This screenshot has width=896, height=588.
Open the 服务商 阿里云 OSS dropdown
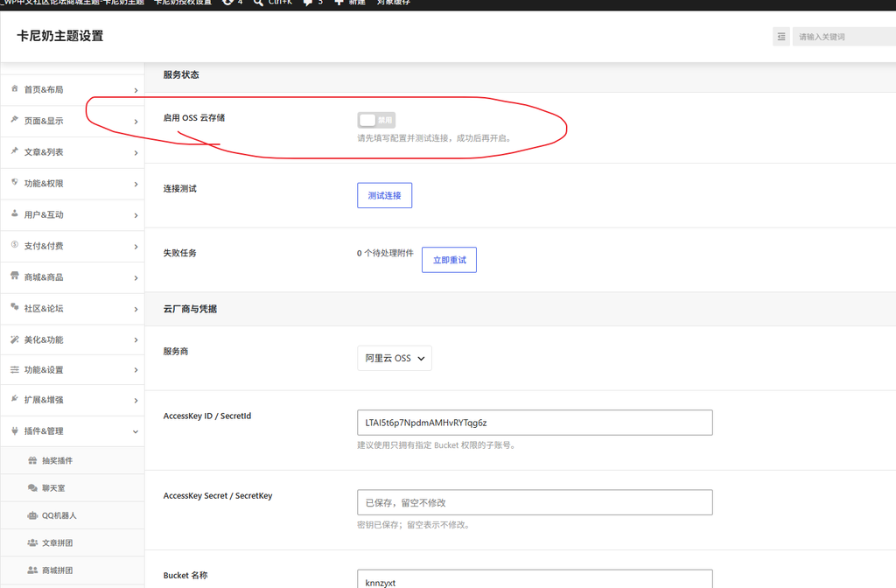click(x=395, y=358)
